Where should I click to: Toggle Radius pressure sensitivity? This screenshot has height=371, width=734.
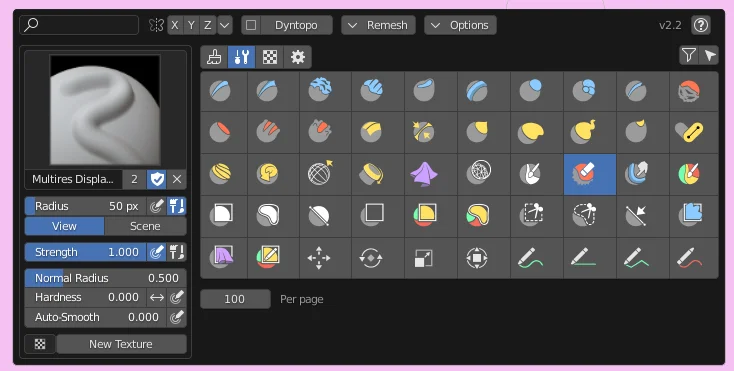156,206
